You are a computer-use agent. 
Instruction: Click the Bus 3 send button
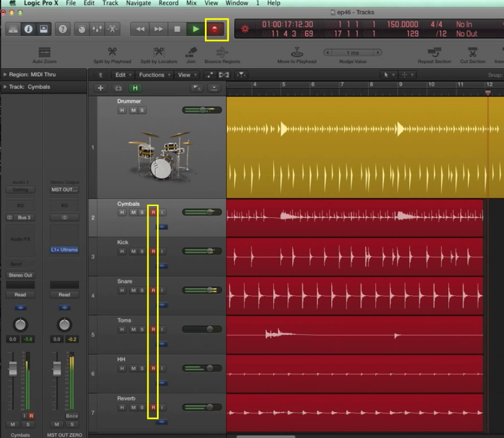point(24,217)
